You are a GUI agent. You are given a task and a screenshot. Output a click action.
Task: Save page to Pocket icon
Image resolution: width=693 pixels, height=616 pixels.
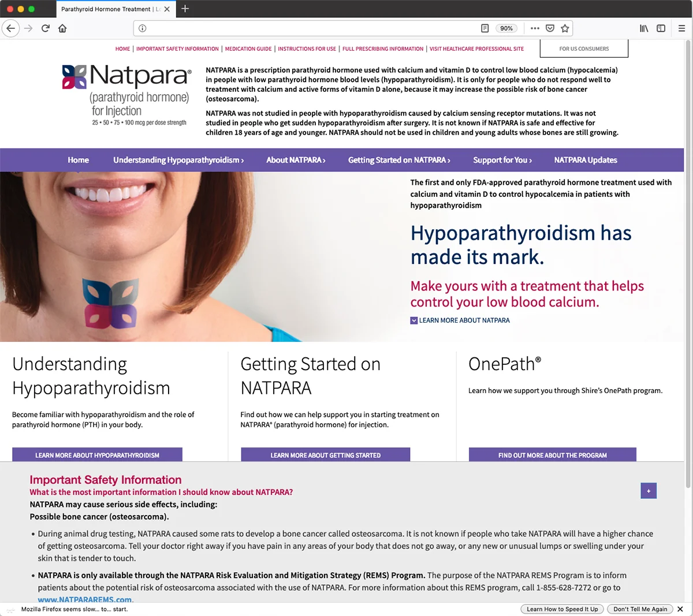(550, 28)
